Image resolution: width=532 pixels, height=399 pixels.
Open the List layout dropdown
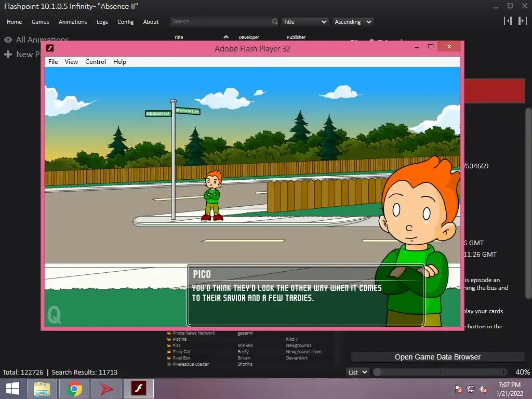357,372
